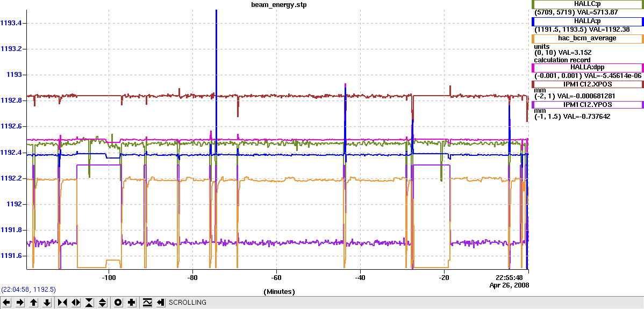This screenshot has height=309, width=644.
Task: Click the return-to-scrolling arrow icon
Action: tap(161, 303)
